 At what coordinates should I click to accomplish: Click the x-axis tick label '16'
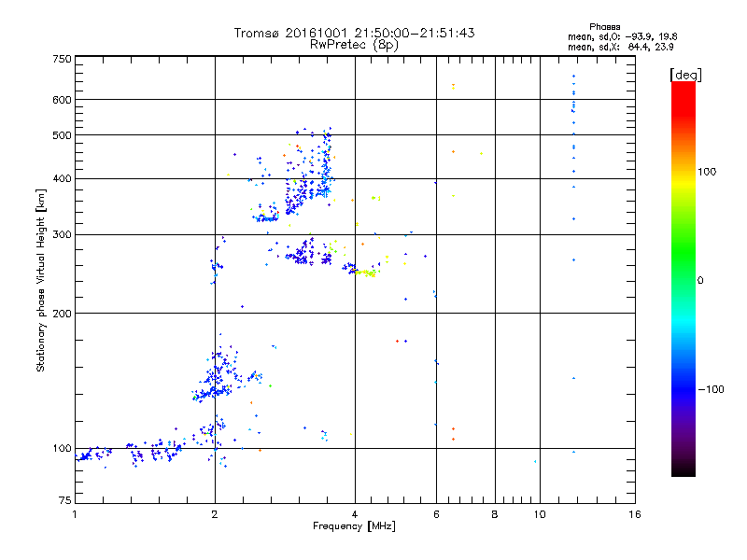point(635,514)
